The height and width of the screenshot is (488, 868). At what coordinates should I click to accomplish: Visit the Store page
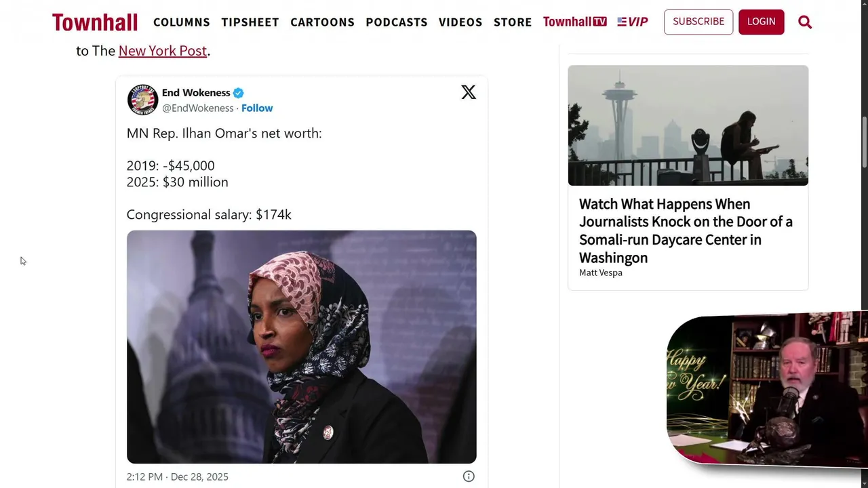click(x=513, y=22)
